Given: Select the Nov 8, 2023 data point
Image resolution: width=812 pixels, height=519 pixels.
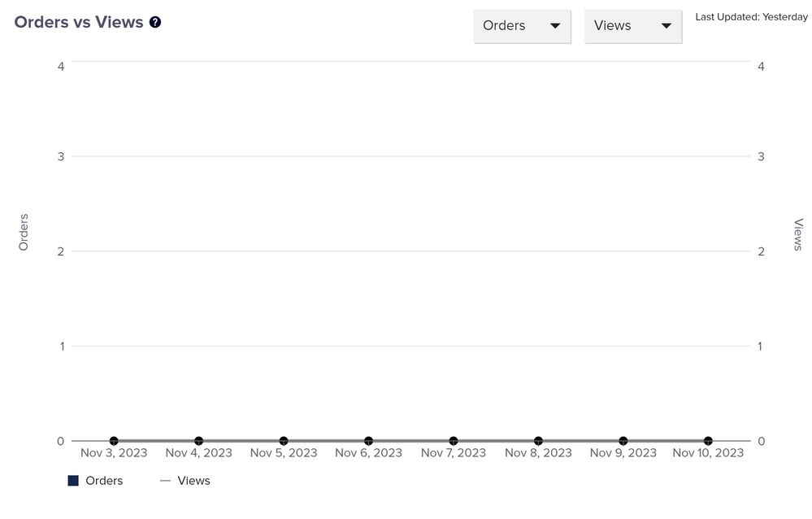Looking at the screenshot, I should (x=538, y=441).
